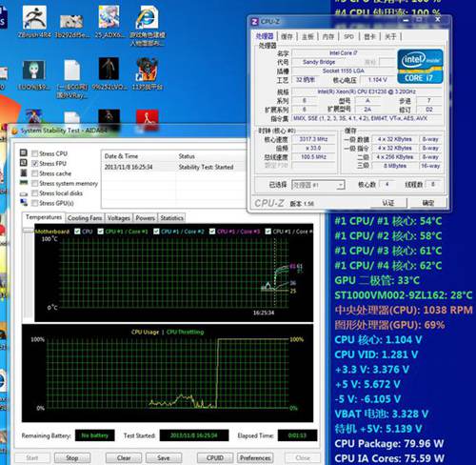
Task: Open the 显卡 tab in CPU-Z
Action: (x=369, y=36)
